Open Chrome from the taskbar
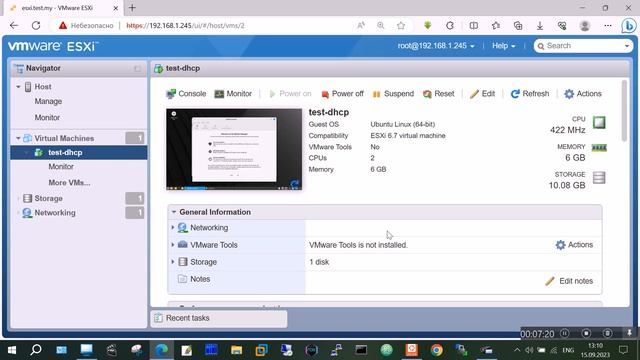 436,350
